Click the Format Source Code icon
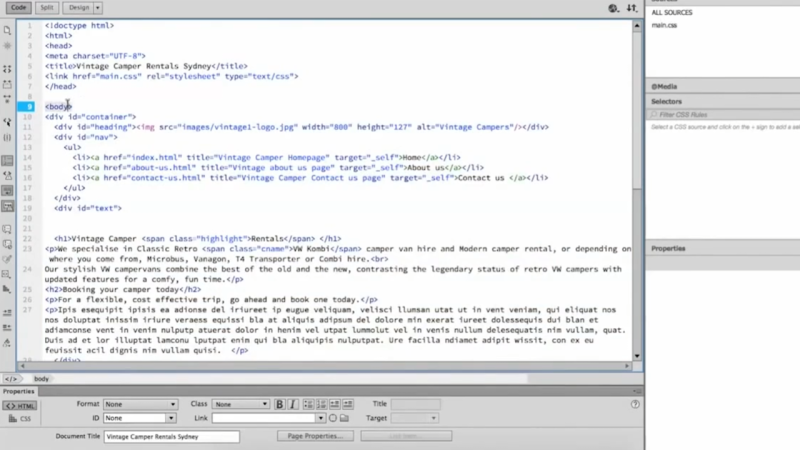 [x=7, y=343]
